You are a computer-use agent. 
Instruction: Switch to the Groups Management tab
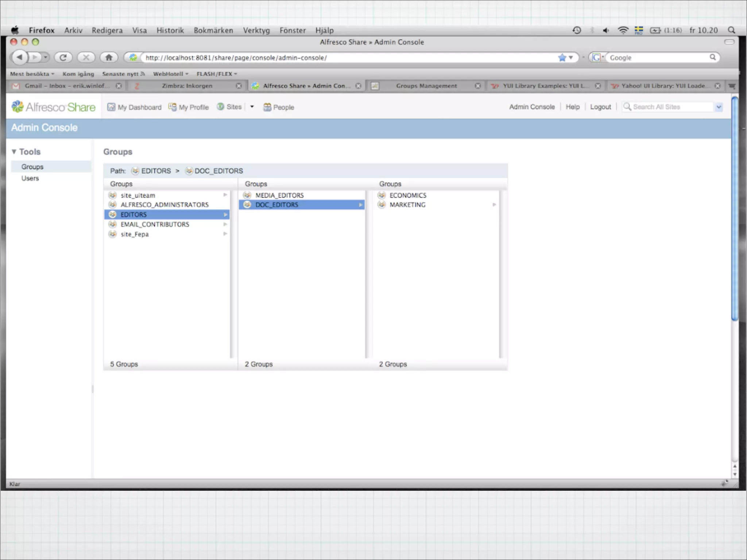tap(426, 86)
